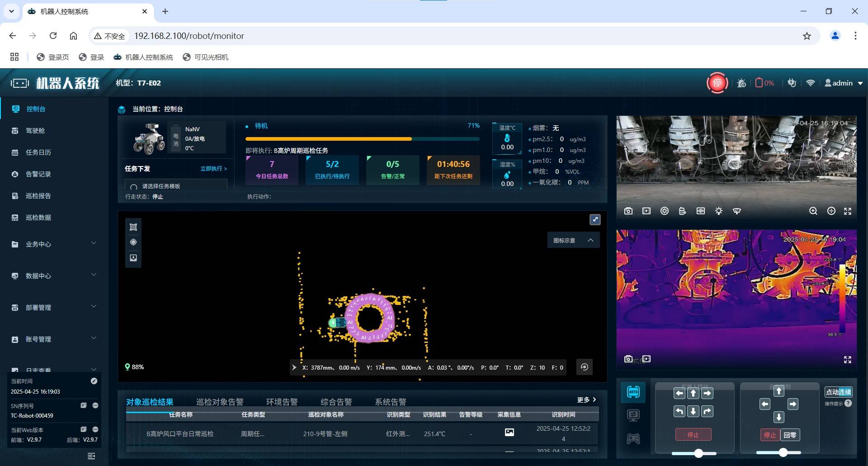This screenshot has height=466, width=868.
Task: Click the Wi-Fi status icon in header
Action: point(810,83)
